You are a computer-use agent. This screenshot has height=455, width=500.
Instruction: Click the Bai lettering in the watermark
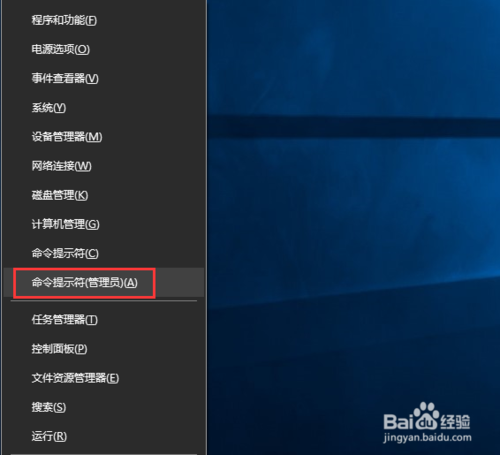pyautogui.click(x=399, y=422)
